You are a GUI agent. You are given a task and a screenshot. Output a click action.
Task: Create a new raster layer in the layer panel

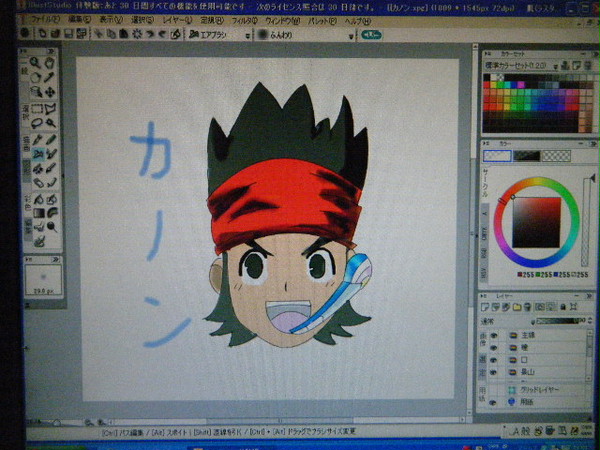pos(485,307)
